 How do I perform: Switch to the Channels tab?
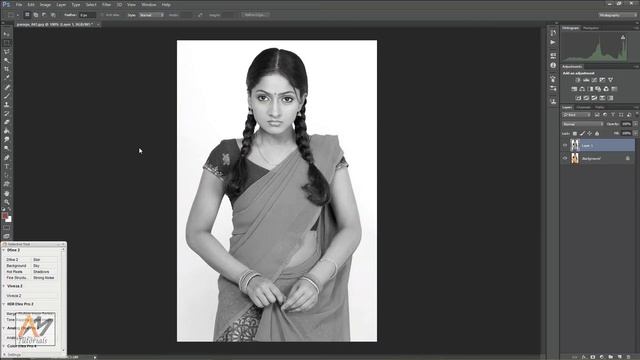point(583,107)
